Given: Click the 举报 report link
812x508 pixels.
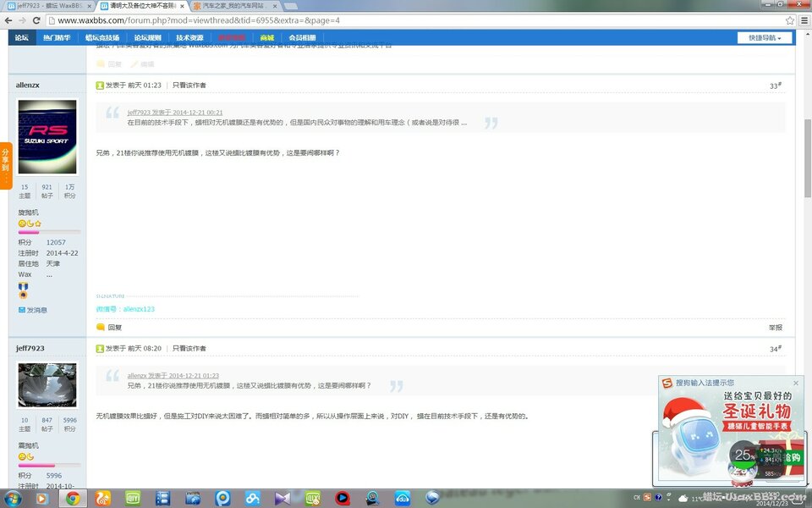Looking at the screenshot, I should click(x=775, y=327).
